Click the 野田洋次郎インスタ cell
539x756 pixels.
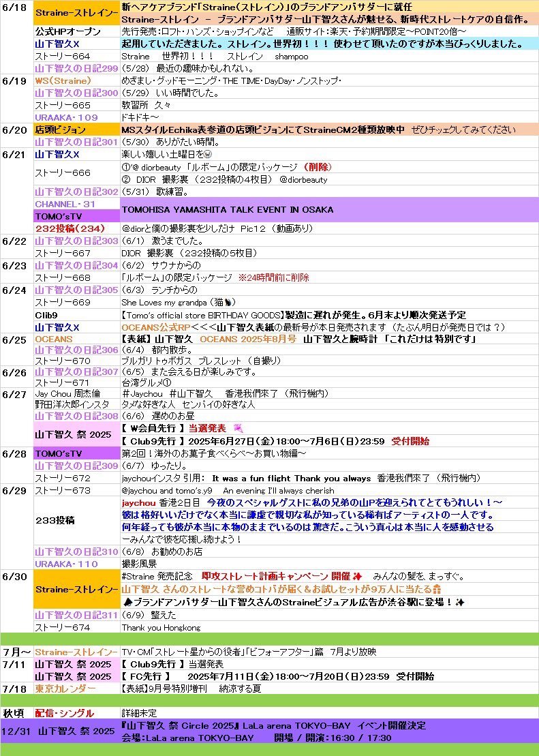click(76, 404)
